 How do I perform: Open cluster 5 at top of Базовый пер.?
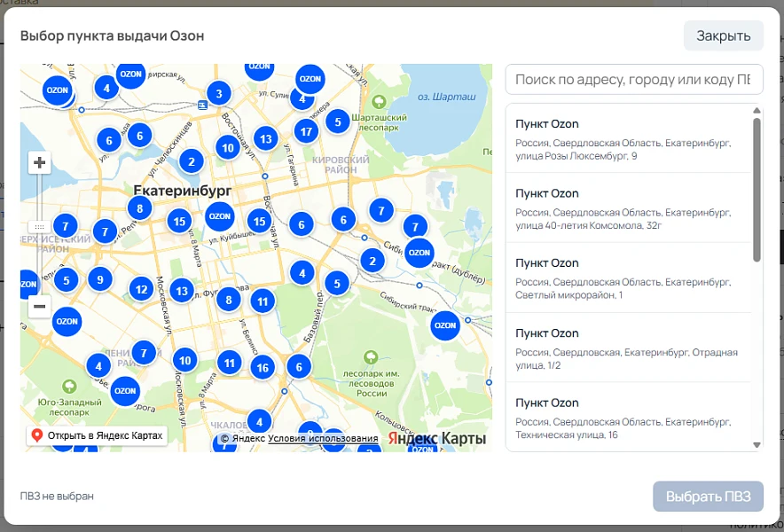(x=337, y=284)
